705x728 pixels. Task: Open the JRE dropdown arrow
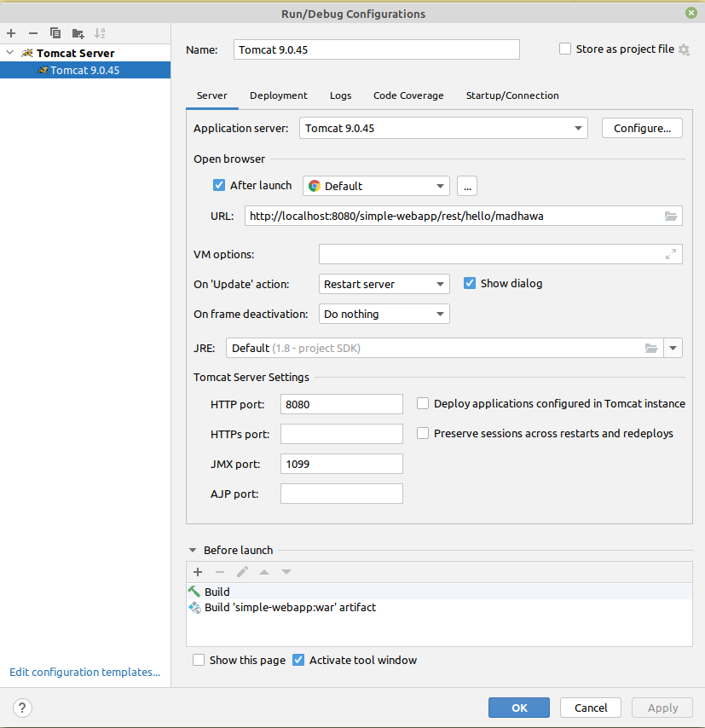coord(673,348)
